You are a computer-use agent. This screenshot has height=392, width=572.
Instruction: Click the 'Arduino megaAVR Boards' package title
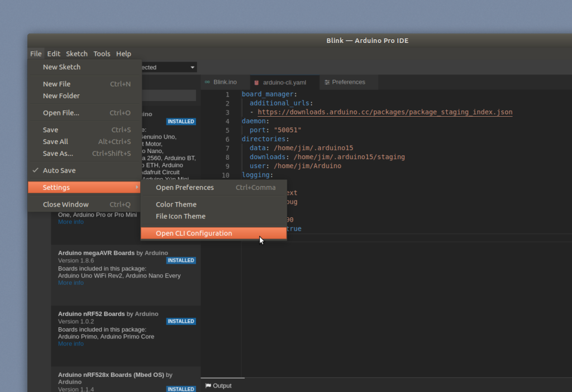click(x=96, y=253)
